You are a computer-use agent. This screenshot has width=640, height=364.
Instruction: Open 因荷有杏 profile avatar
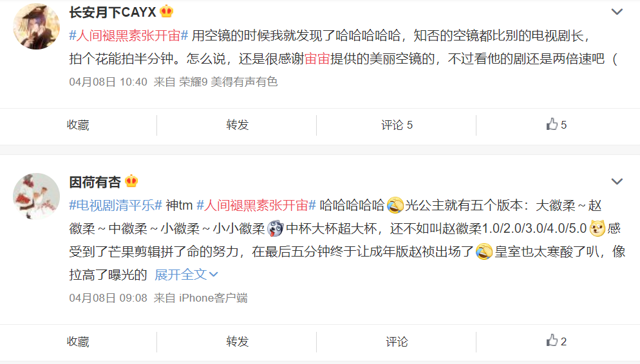(36, 196)
